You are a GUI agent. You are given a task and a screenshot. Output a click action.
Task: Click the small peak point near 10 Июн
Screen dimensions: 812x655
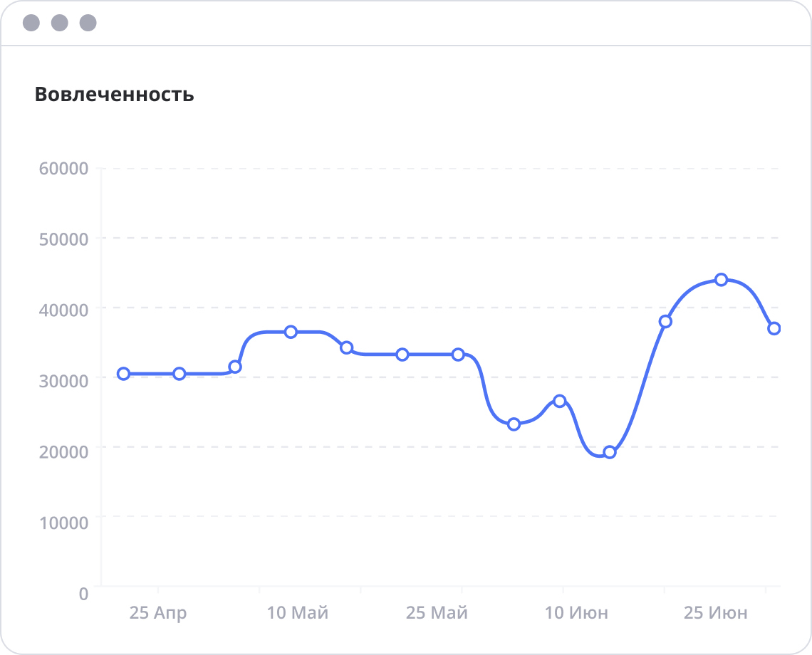(x=560, y=401)
